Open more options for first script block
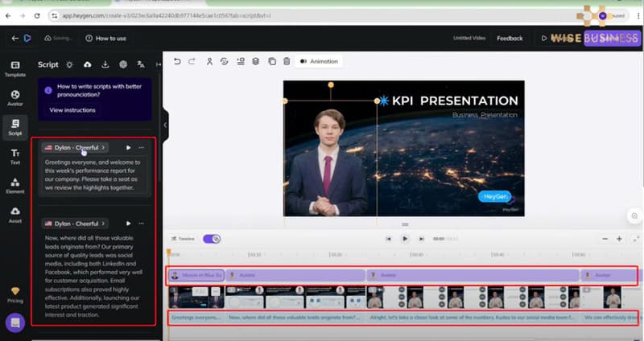This screenshot has height=341, width=644. point(142,148)
